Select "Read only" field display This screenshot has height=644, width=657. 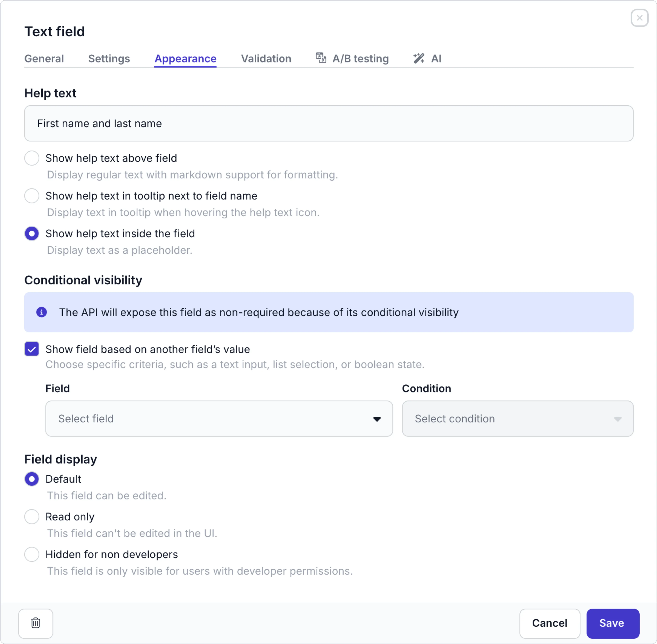pos(31,517)
